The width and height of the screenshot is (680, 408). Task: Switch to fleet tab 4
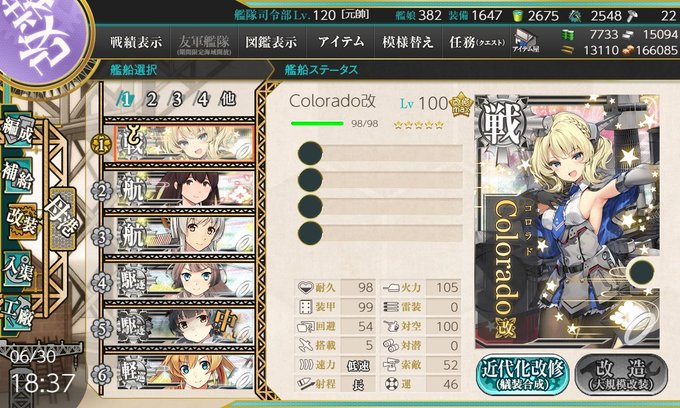point(203,100)
